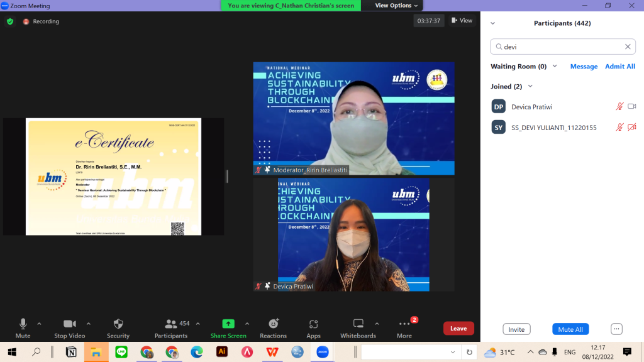Click Invite button in participants panel
644x362 pixels.
tap(516, 329)
